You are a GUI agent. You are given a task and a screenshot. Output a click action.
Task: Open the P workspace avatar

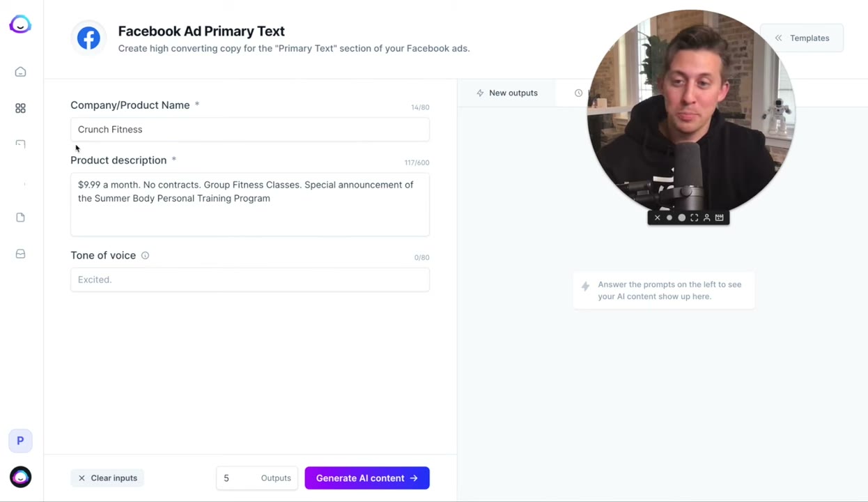(20, 441)
